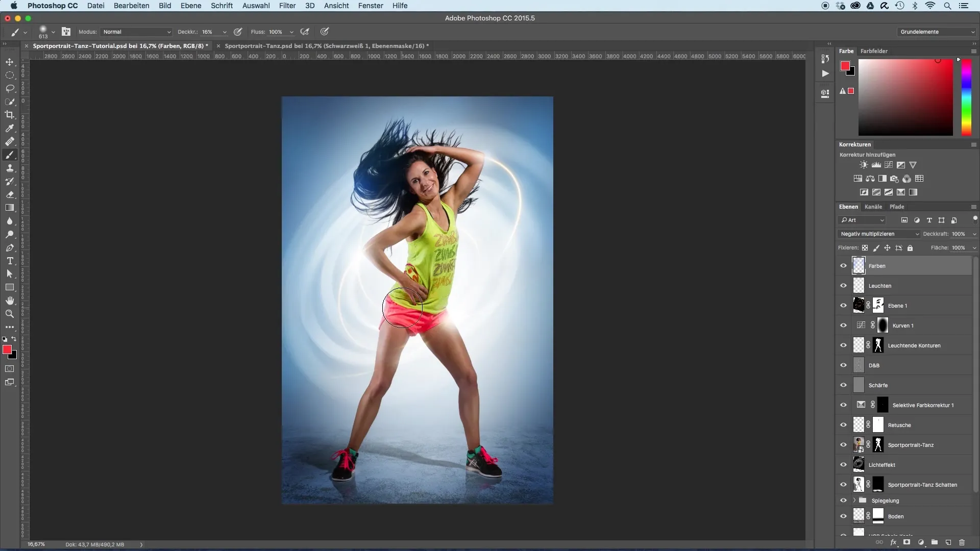Select the Path Selection tool
The image size is (980, 551).
coord(10,274)
